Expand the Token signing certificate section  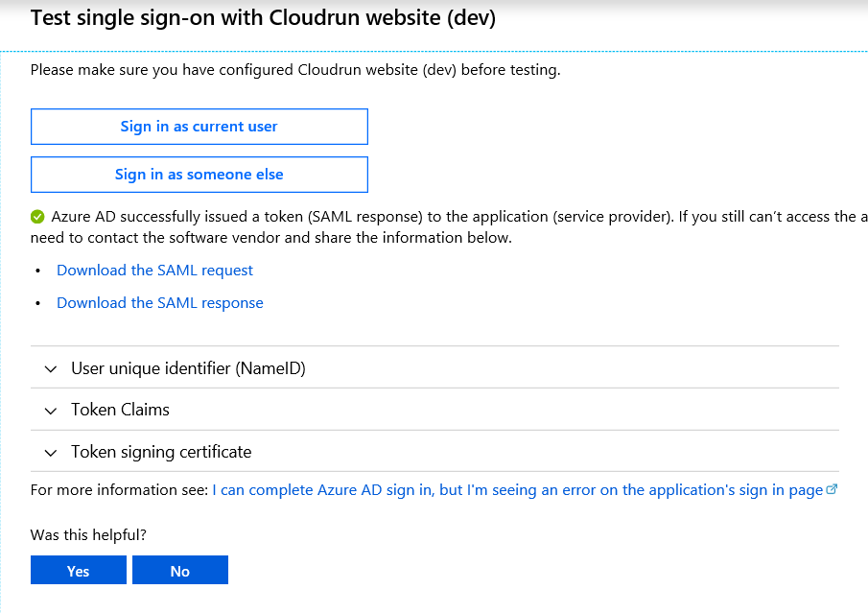tap(160, 452)
